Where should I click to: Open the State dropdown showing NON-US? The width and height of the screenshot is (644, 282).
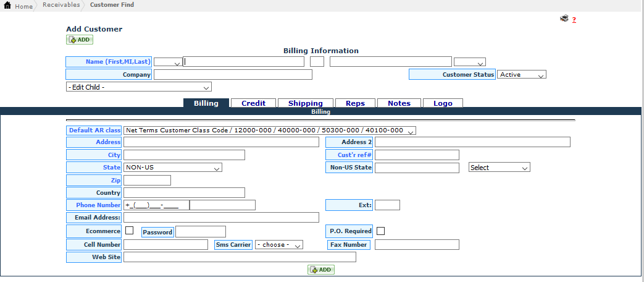coord(172,168)
